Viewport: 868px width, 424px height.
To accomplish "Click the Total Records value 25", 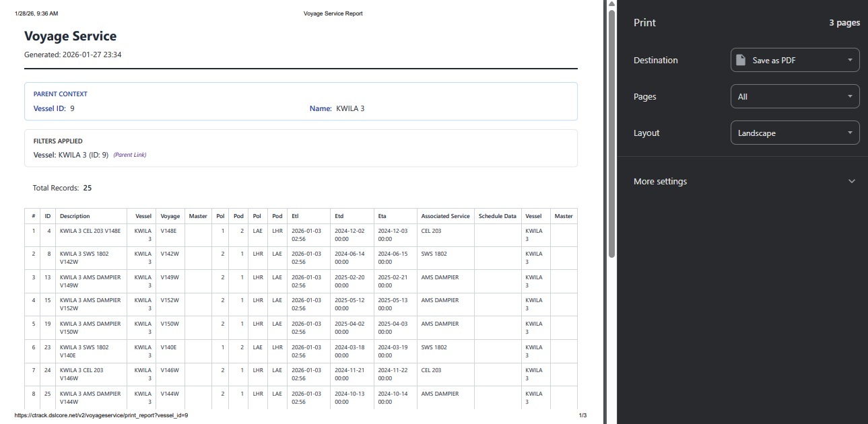I will pos(88,188).
